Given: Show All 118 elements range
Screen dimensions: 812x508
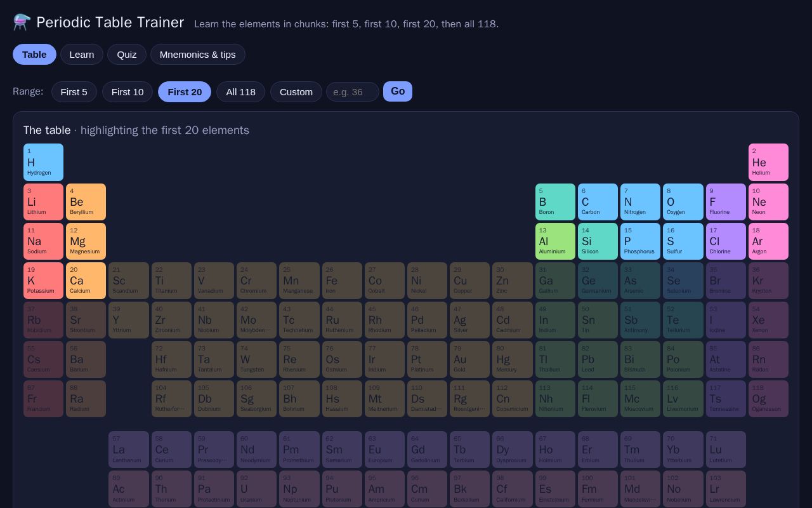Looking at the screenshot, I should [x=241, y=92].
